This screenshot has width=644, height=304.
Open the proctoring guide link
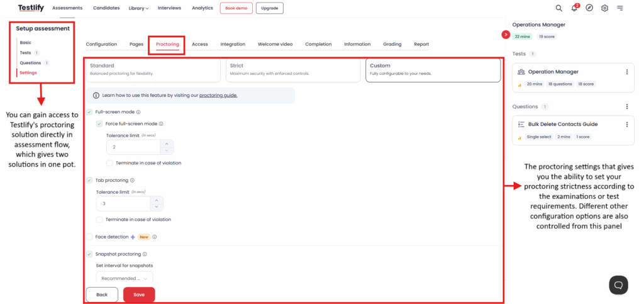(218, 95)
